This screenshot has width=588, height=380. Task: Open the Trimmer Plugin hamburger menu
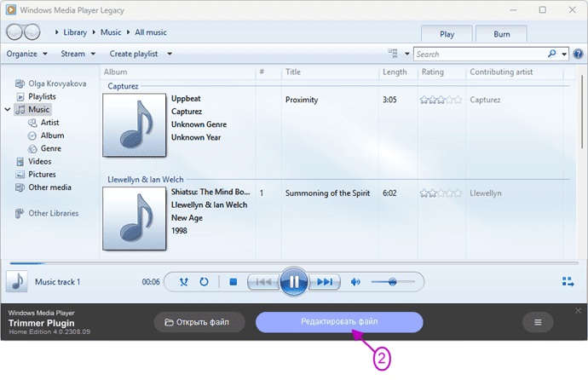tap(538, 322)
